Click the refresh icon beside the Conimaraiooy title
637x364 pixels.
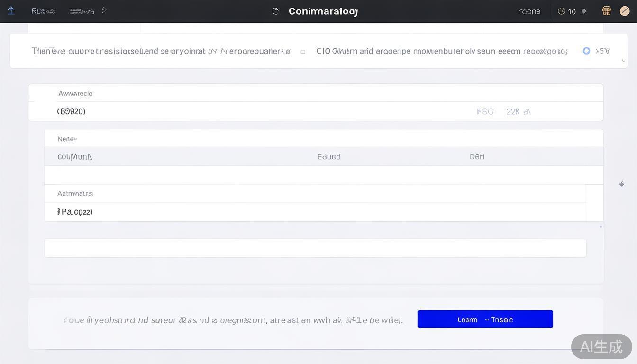(275, 11)
